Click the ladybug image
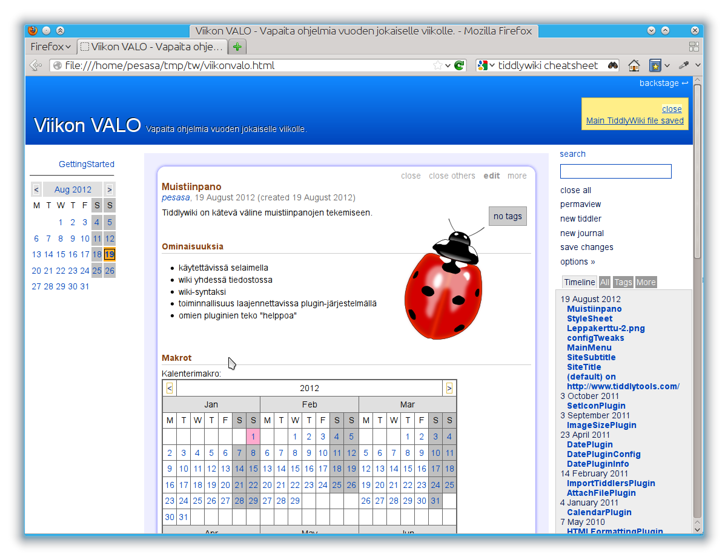This screenshot has height=560, width=728. click(445, 280)
